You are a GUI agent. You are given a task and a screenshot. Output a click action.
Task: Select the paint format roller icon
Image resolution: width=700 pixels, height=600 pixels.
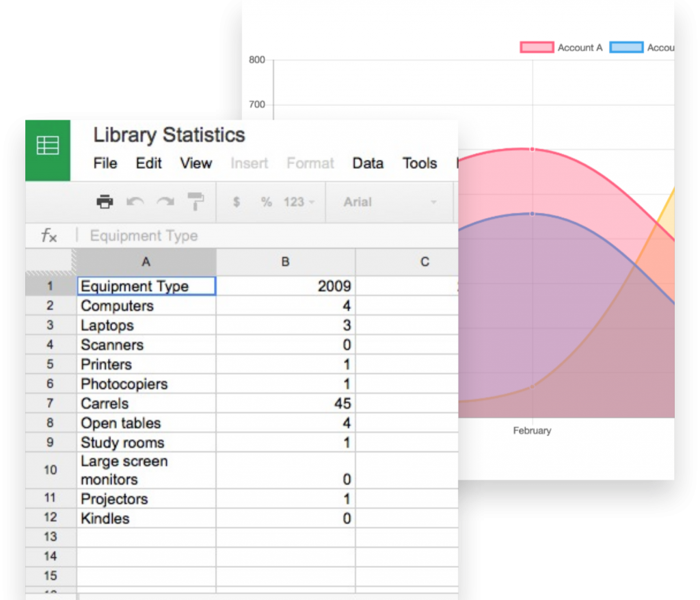[x=196, y=202]
